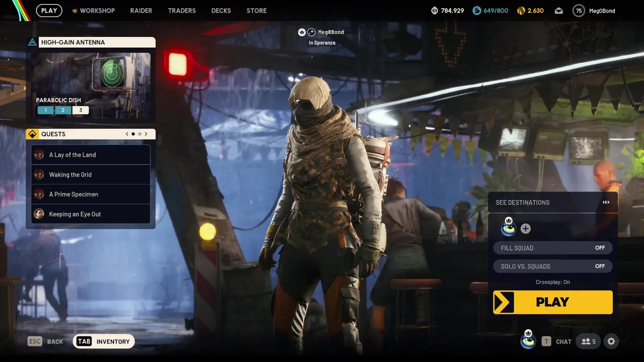The height and width of the screenshot is (362, 644).
Task: Toggle SOLO VS. SQUADS setting
Action: [552, 266]
